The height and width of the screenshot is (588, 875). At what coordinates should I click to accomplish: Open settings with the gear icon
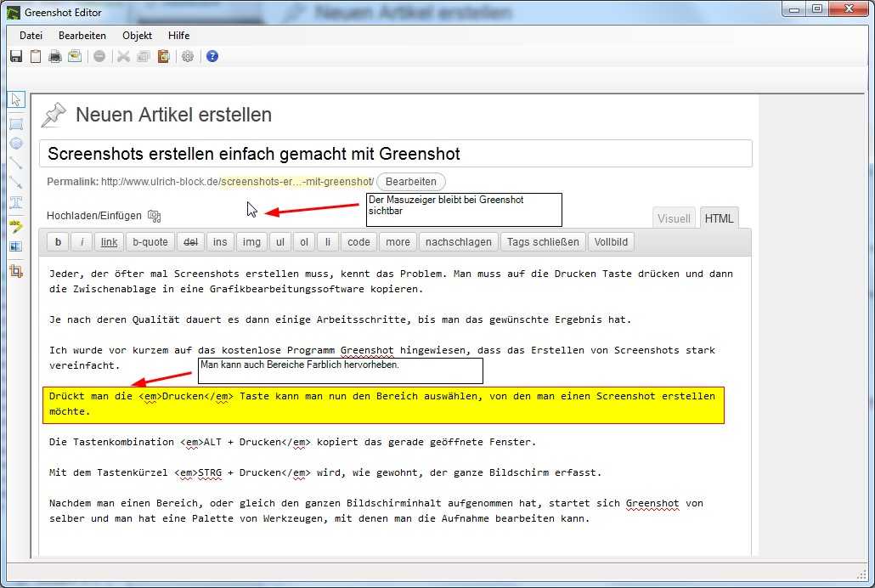pos(188,56)
